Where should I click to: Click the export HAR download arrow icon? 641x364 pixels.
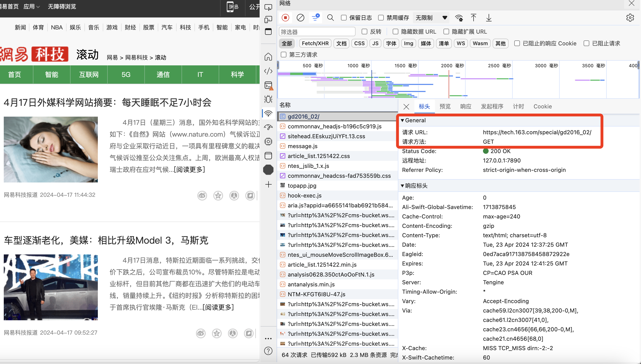488,18
